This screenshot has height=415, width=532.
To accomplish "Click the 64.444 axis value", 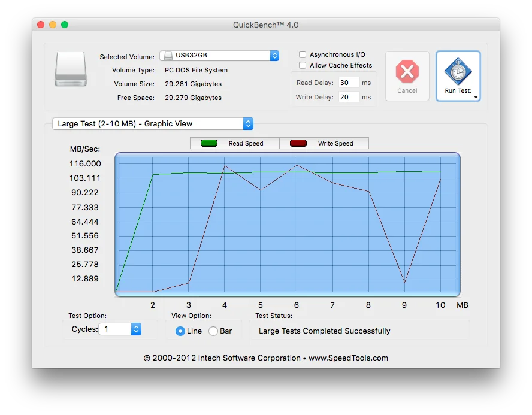I will (85, 222).
